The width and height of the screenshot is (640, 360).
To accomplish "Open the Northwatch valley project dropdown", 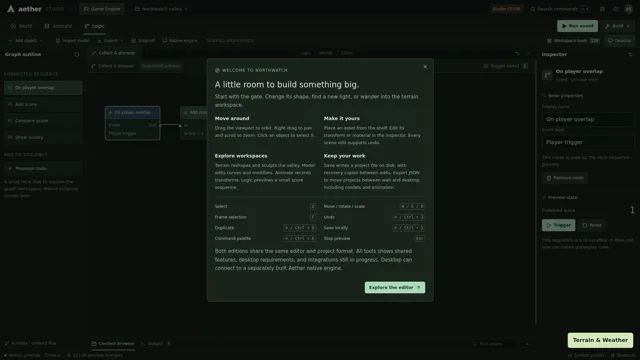I will tap(161, 9).
